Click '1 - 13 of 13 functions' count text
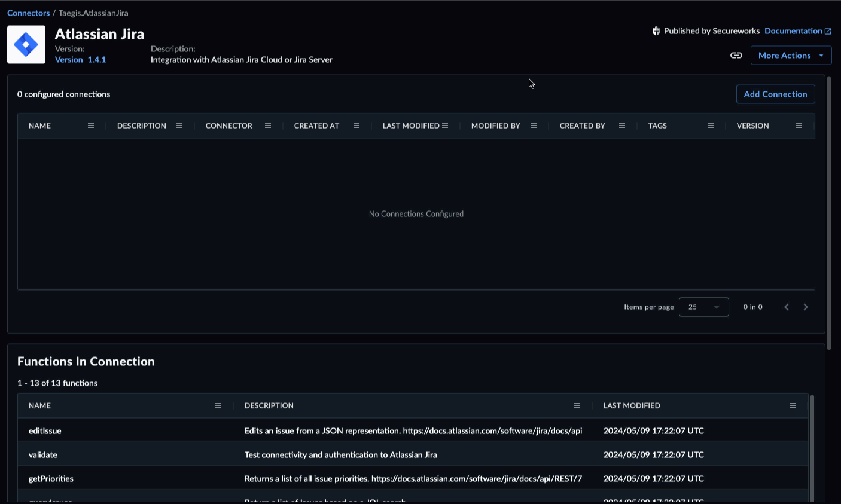The width and height of the screenshot is (841, 504). coord(57,383)
